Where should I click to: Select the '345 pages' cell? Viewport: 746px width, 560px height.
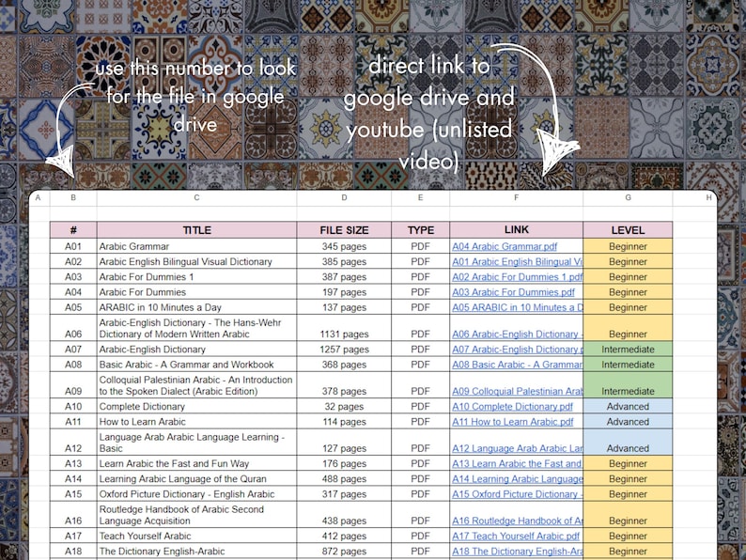coord(344,246)
